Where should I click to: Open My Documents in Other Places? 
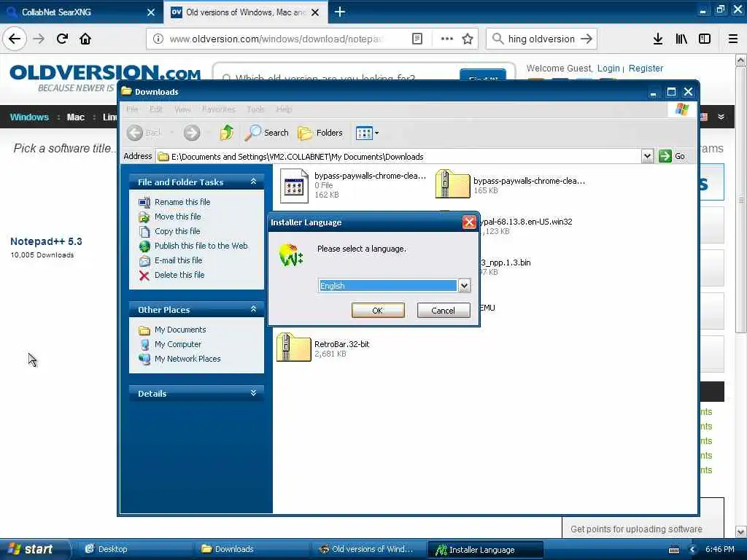180,330
